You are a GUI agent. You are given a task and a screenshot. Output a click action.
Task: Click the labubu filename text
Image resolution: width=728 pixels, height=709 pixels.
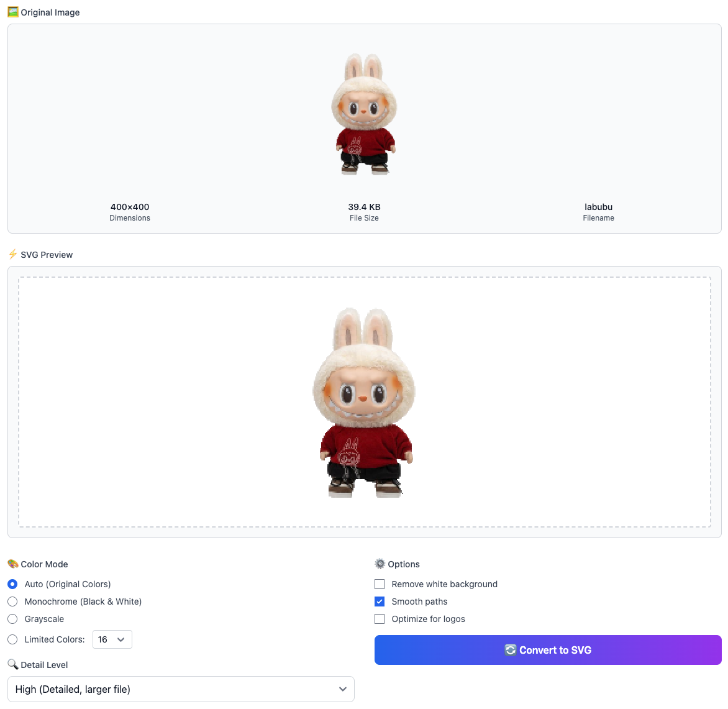click(598, 207)
